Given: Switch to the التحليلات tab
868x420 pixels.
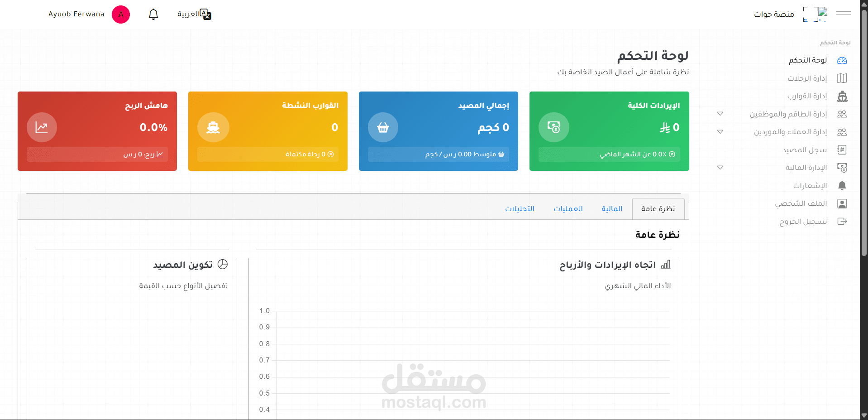Looking at the screenshot, I should coord(520,209).
